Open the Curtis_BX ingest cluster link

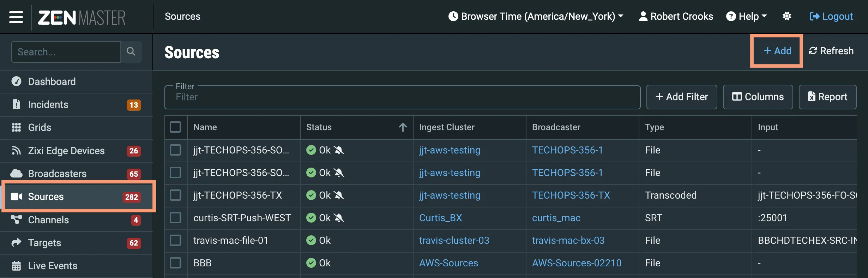440,218
